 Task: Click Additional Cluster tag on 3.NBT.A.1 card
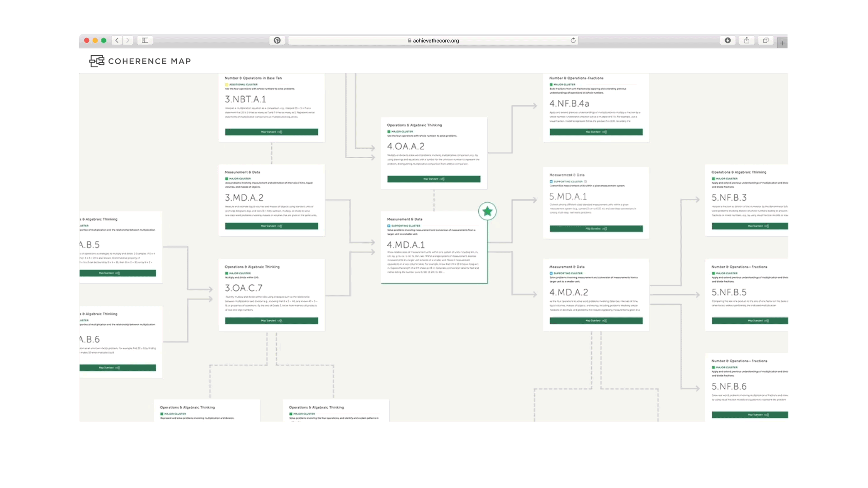tap(241, 84)
